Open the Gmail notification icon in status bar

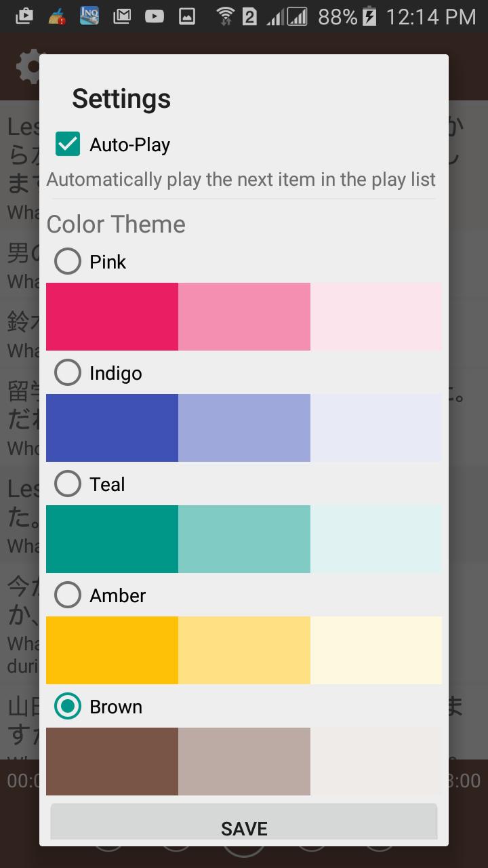point(122,16)
